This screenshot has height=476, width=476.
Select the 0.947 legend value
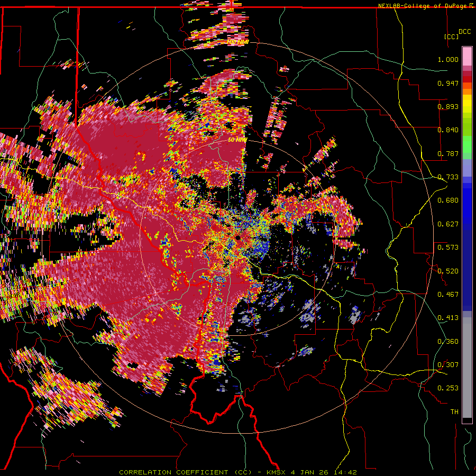[x=448, y=83]
